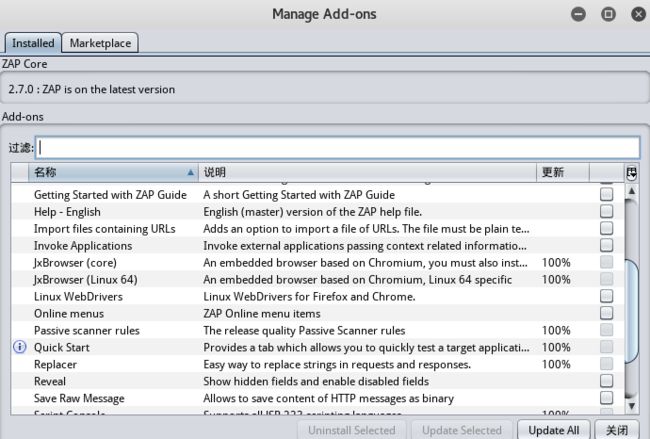Check the Getting Started with ZAP Guide checkbox

pyautogui.click(x=606, y=194)
